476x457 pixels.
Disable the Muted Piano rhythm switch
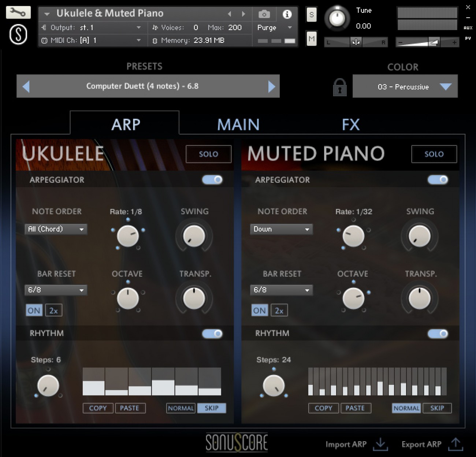pos(438,334)
